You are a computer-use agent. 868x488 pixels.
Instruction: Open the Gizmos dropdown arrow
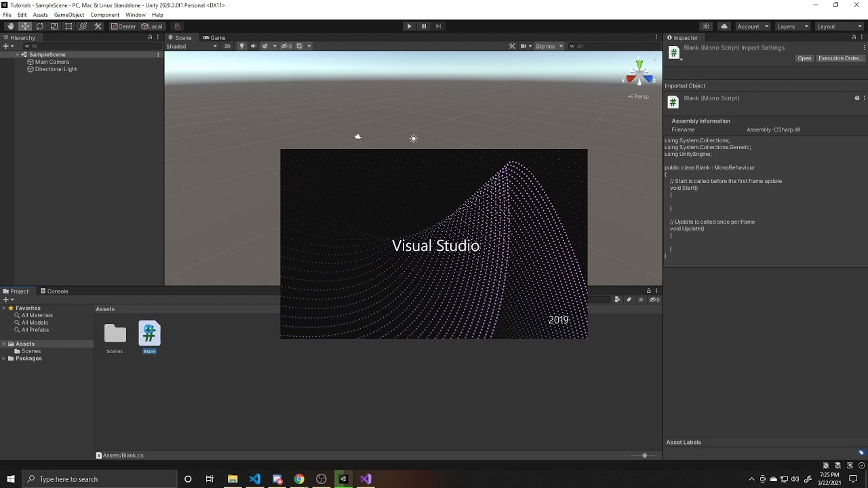[561, 46]
